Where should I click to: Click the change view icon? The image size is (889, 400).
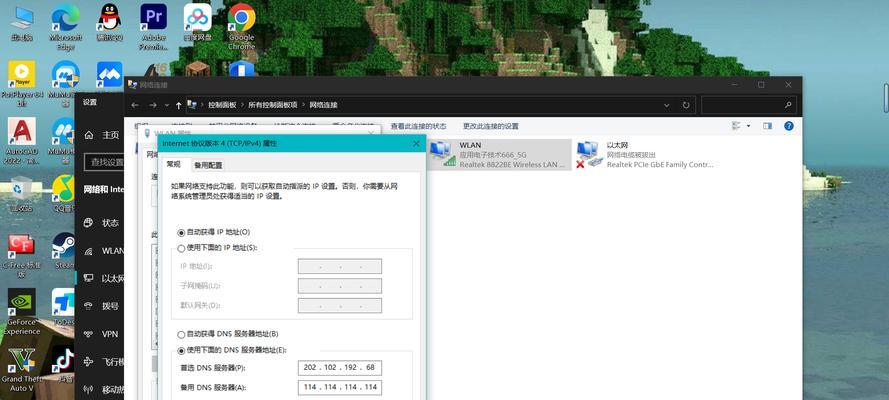[x=736, y=126]
